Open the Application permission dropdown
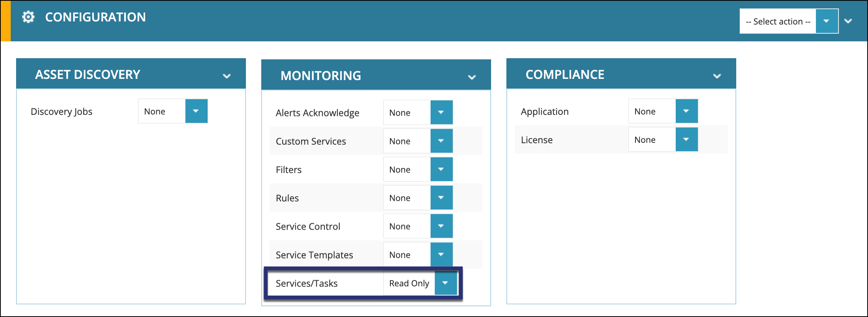 (x=663, y=111)
